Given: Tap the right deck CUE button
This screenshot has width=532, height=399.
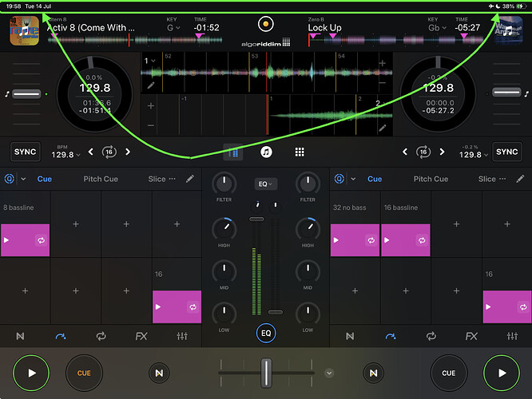Looking at the screenshot, I should coord(449,373).
